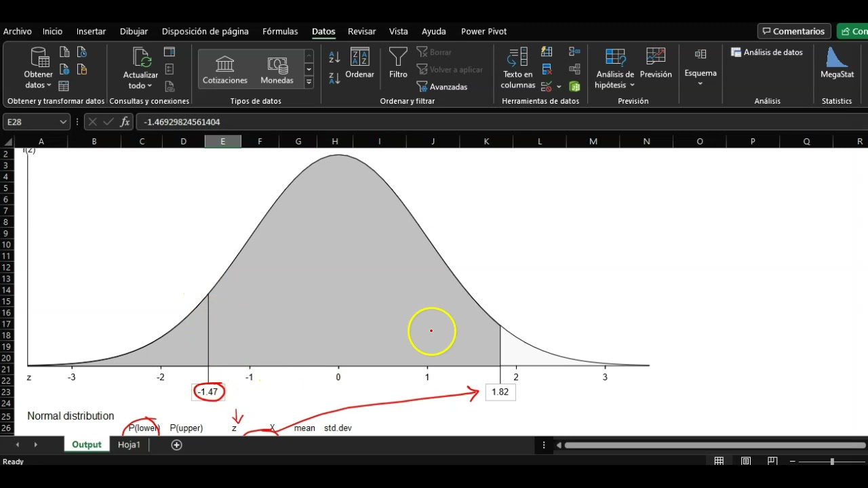Click the Data Validation icon
The height and width of the screenshot is (488, 868).
547,86
